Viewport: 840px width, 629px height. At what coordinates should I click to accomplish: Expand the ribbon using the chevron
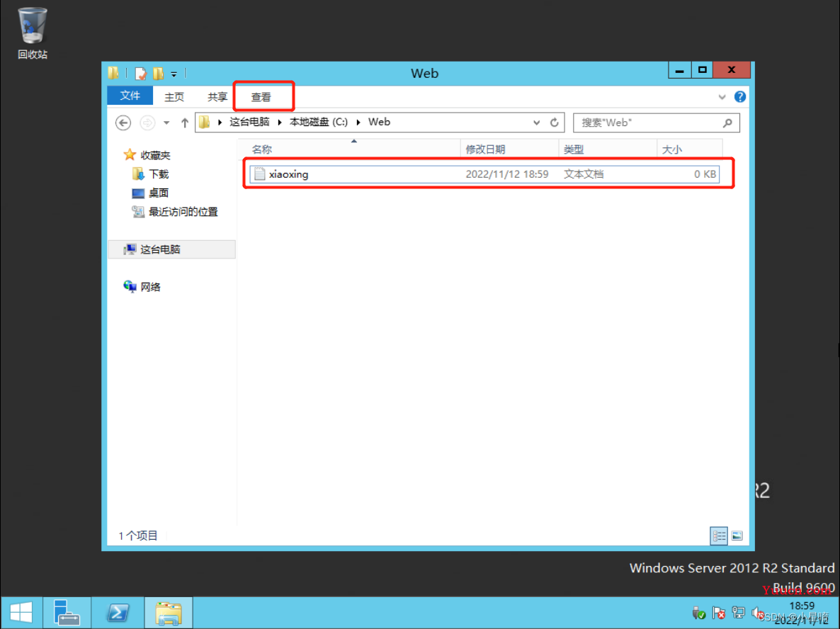tap(722, 97)
